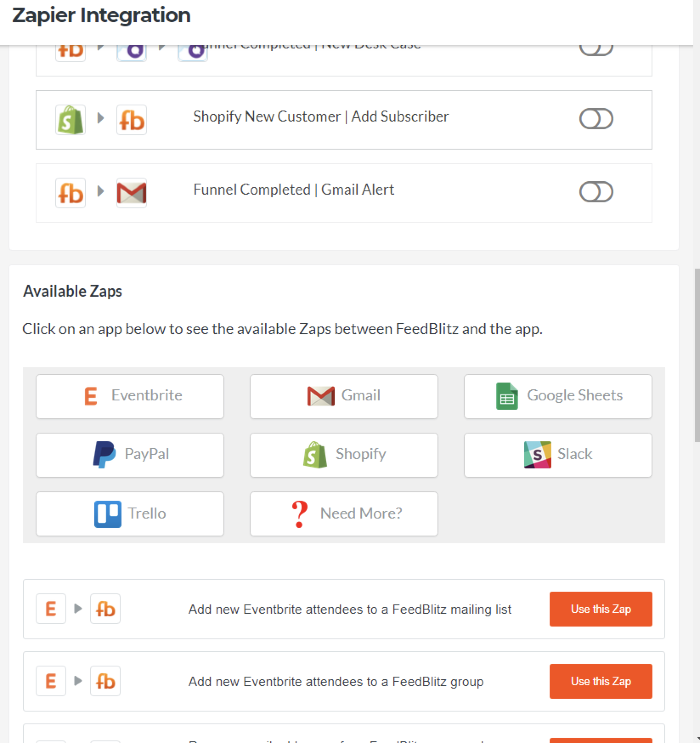The image size is (700, 743).
Task: Select the Google Sheets app tile
Action: [x=558, y=396]
